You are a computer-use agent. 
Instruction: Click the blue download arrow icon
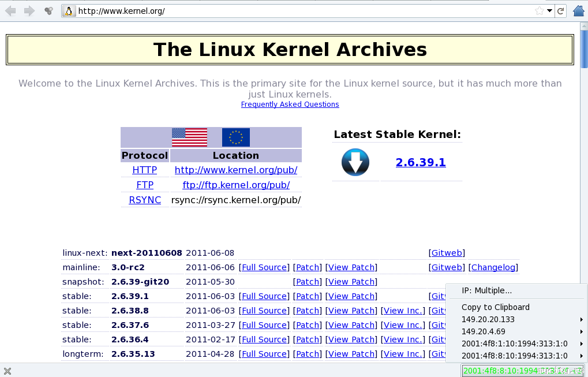click(355, 162)
